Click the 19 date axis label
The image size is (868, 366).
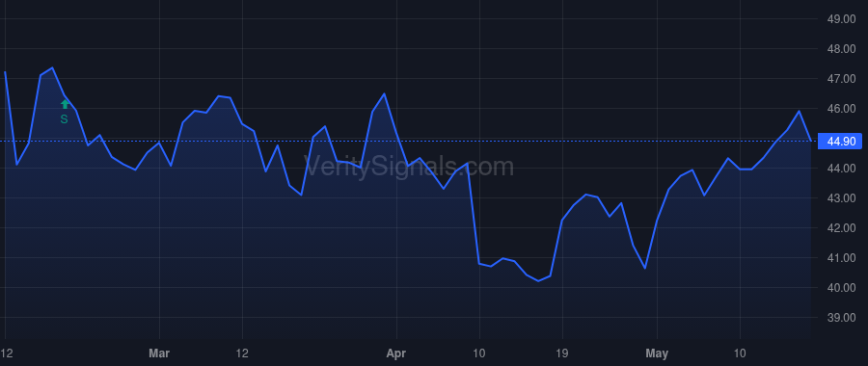(562, 353)
